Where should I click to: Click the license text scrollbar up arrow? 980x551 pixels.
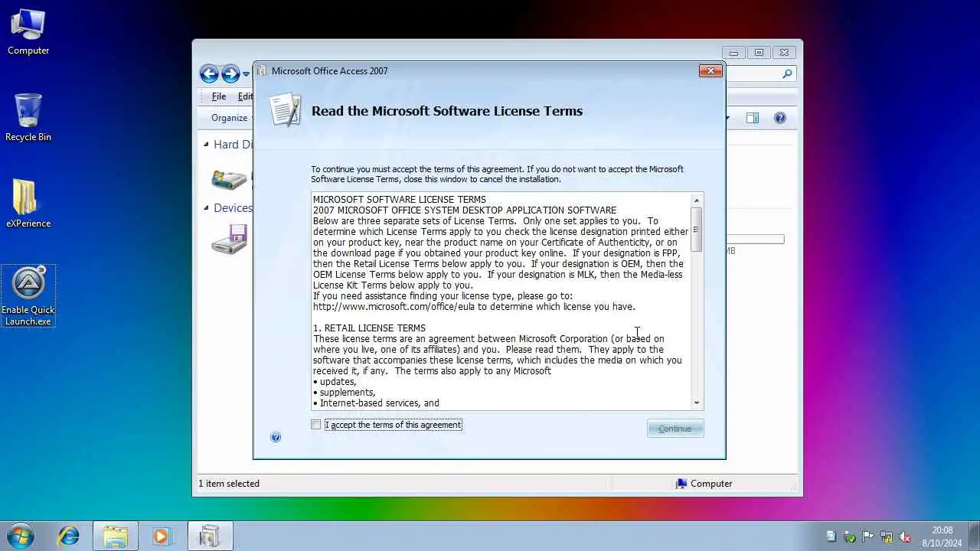[x=697, y=200]
